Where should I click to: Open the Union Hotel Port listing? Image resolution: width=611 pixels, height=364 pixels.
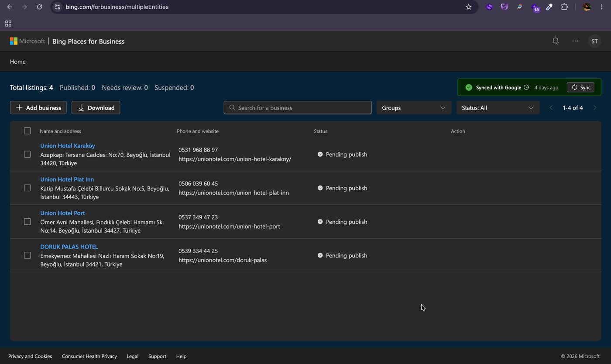pyautogui.click(x=62, y=213)
